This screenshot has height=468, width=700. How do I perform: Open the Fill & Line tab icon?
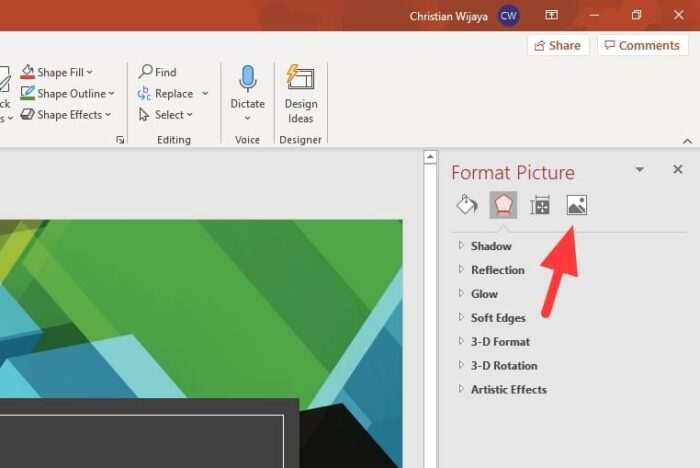467,205
